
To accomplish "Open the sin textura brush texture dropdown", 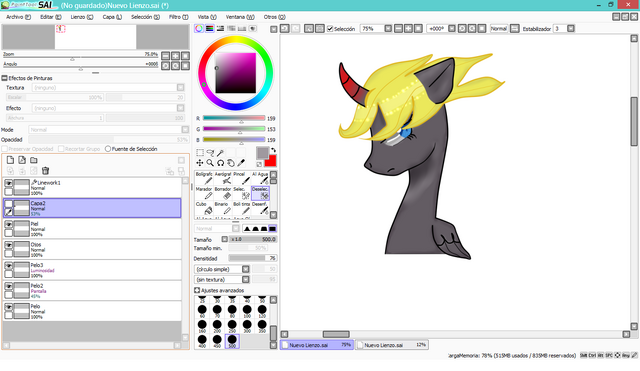I will [x=246, y=280].
